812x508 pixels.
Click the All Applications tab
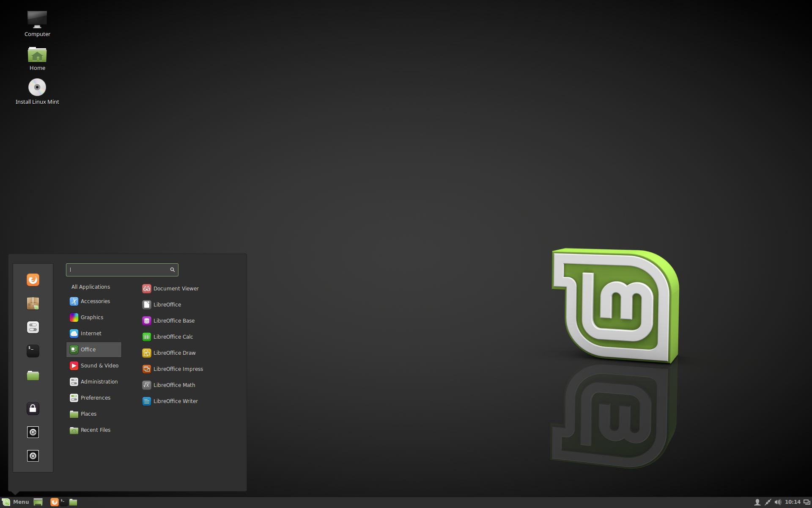(x=91, y=286)
